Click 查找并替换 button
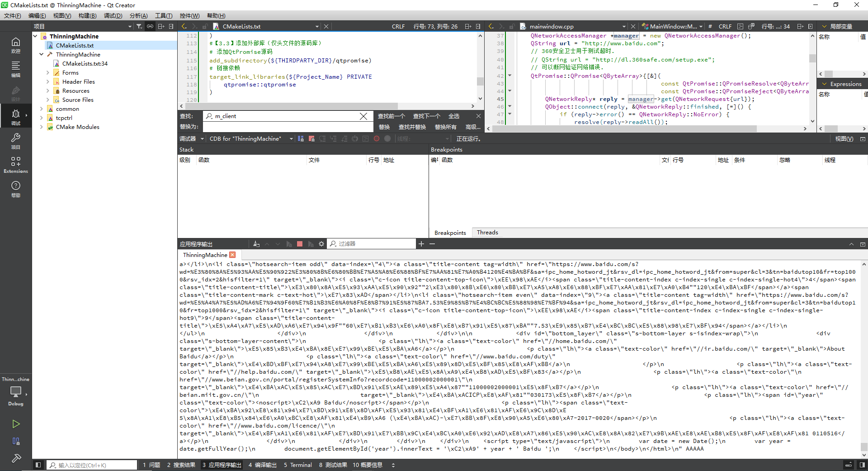 click(x=412, y=127)
